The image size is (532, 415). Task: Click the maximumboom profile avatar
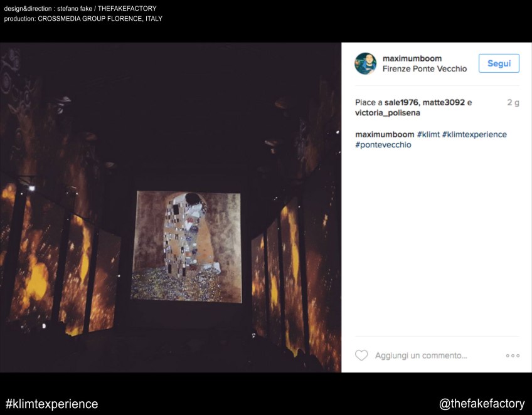click(x=365, y=63)
